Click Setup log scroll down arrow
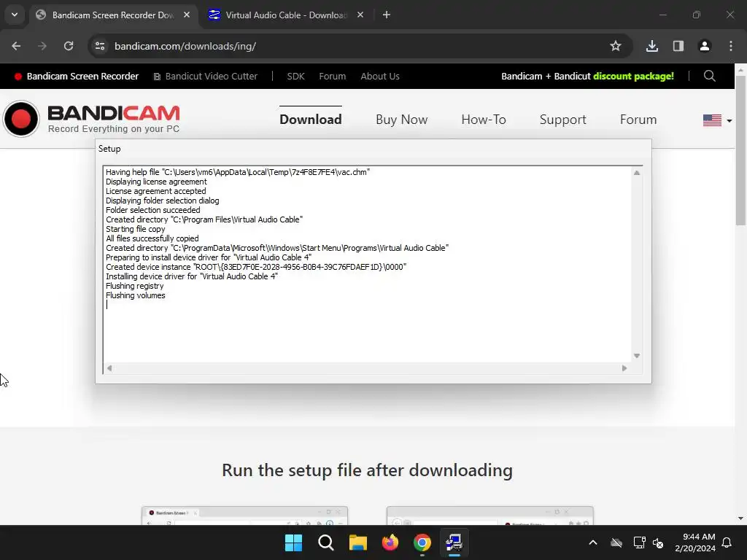 click(636, 356)
